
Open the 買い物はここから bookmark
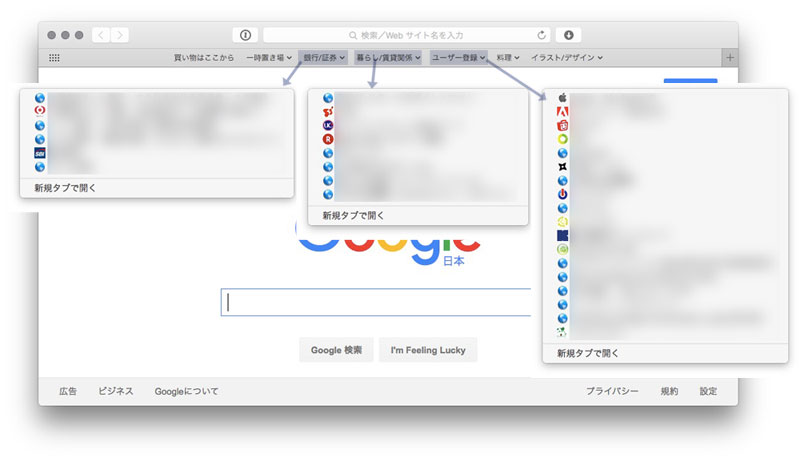[x=204, y=58]
